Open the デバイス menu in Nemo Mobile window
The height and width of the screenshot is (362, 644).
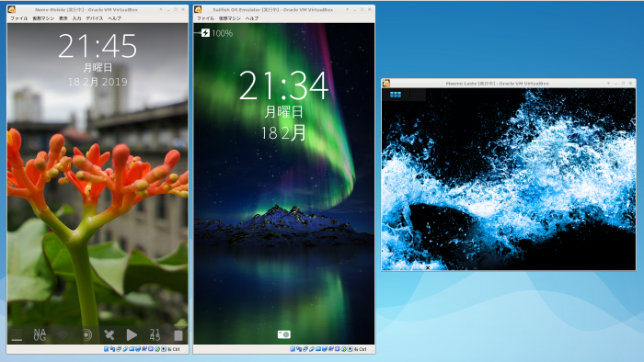coord(95,18)
